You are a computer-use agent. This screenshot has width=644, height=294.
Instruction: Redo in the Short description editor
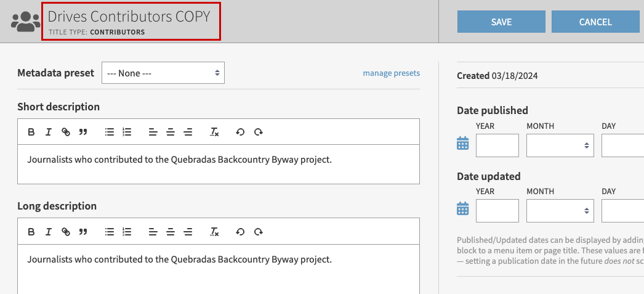[259, 132]
